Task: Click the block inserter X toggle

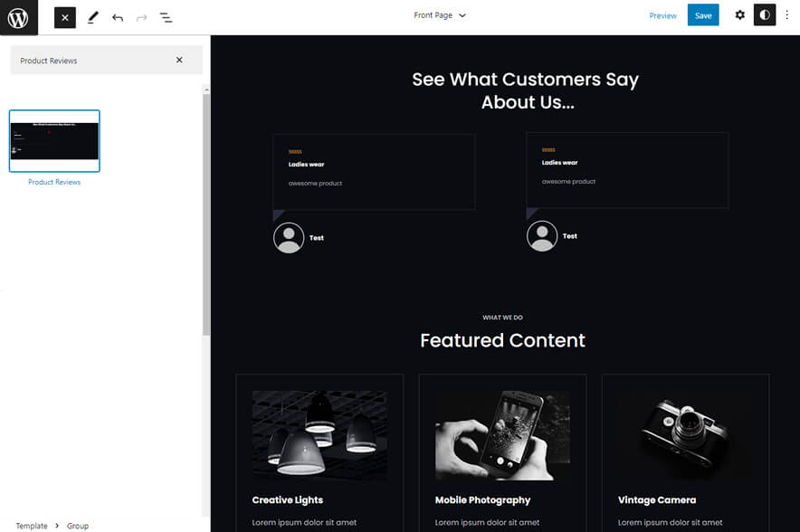Action: click(64, 16)
